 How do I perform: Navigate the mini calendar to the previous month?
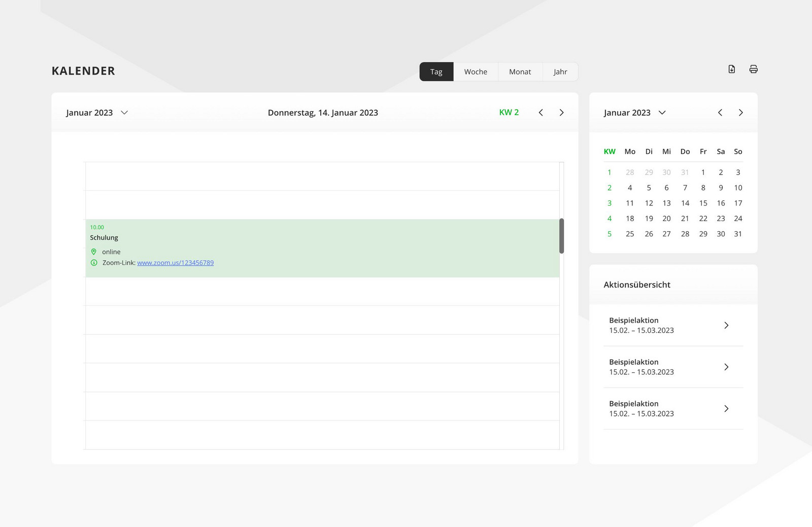(720, 112)
